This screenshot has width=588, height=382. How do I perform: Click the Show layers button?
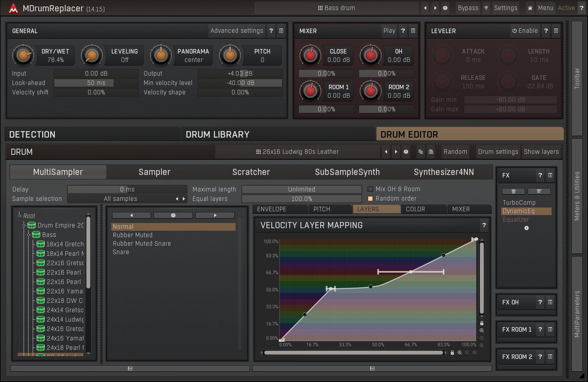[541, 152]
